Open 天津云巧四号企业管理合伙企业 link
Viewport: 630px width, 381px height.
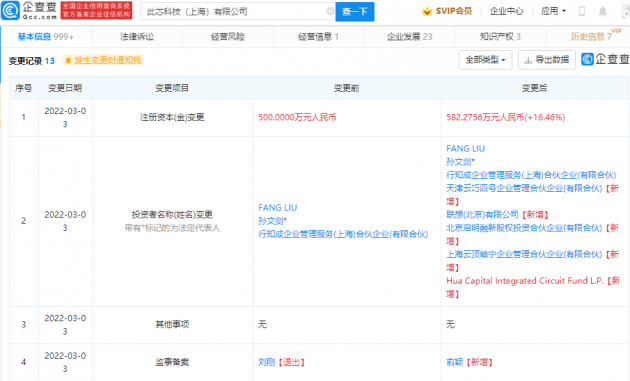(524, 188)
